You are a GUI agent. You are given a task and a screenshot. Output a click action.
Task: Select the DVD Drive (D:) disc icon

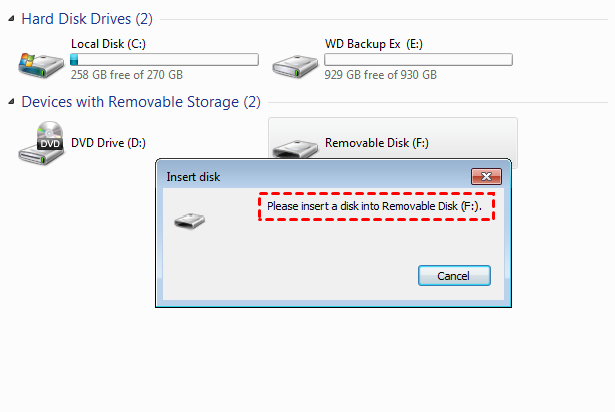point(40,141)
